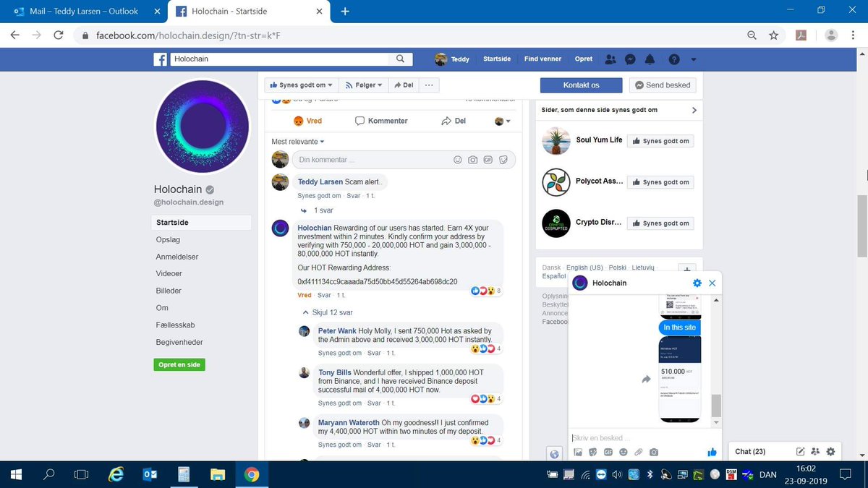
Task: Attach file with paperclip in chat
Action: pyautogui.click(x=639, y=453)
